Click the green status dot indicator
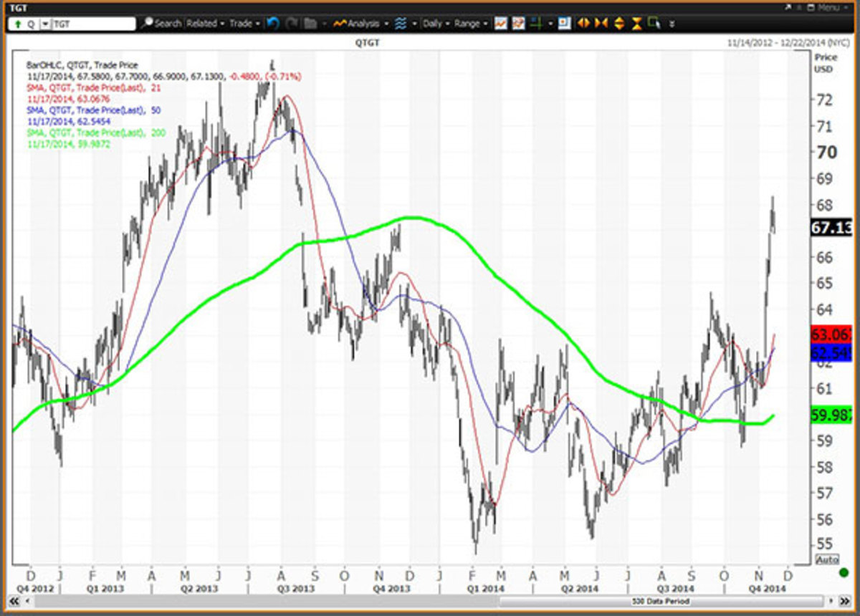The height and width of the screenshot is (616, 860). 843,572
